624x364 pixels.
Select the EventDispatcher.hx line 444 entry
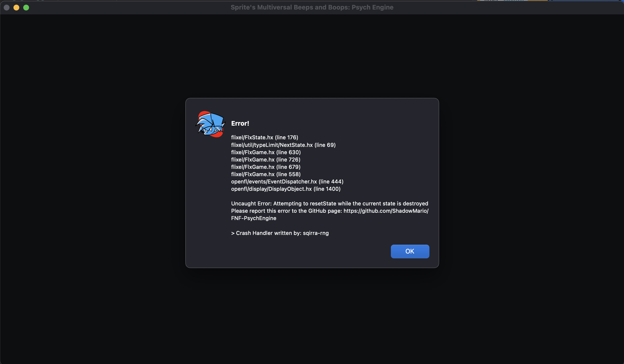287,181
